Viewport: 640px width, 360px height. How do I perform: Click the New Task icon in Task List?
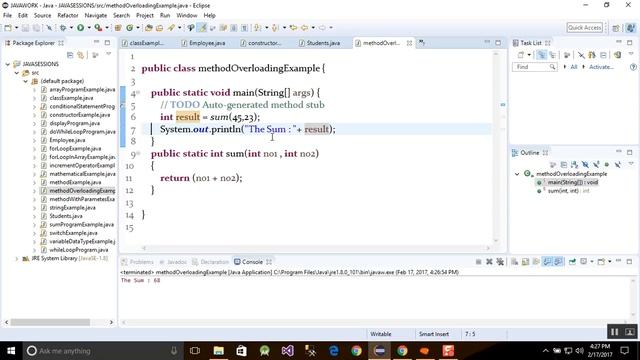coord(521,55)
